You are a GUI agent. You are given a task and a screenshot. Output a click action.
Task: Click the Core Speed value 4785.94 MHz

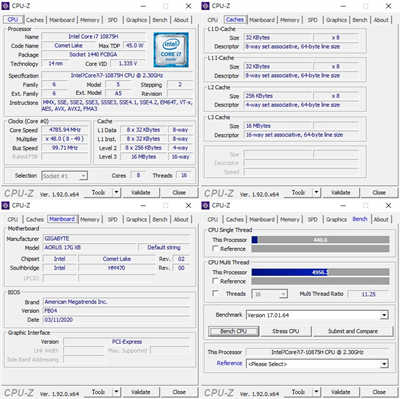tap(65, 130)
